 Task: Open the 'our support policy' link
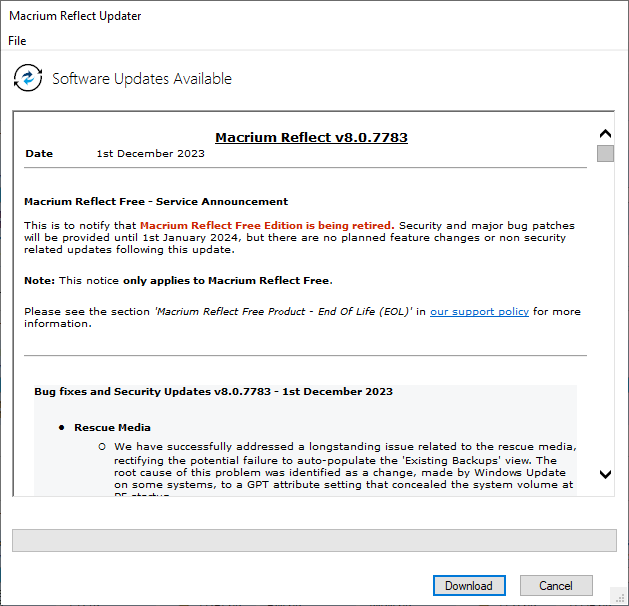(x=479, y=312)
